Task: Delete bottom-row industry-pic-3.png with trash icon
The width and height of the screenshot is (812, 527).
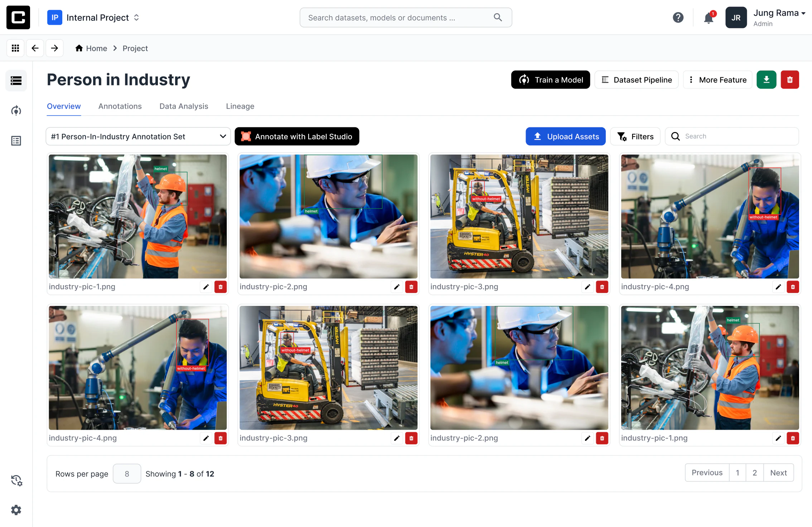Action: 411,438
